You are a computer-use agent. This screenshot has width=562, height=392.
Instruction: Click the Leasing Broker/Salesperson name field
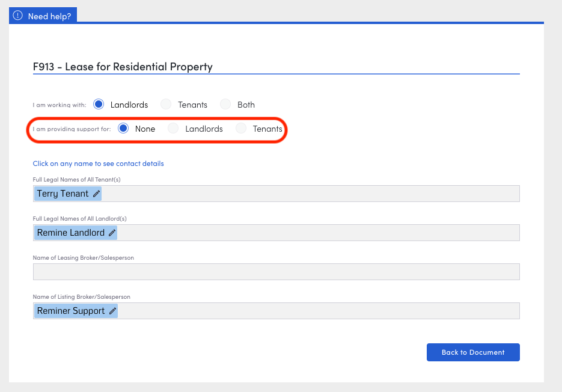click(x=276, y=272)
